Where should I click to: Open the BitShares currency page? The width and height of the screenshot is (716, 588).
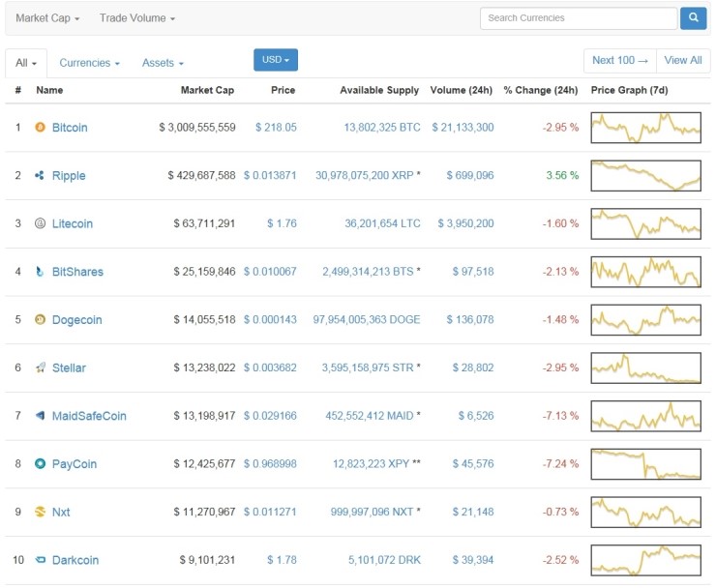point(77,272)
